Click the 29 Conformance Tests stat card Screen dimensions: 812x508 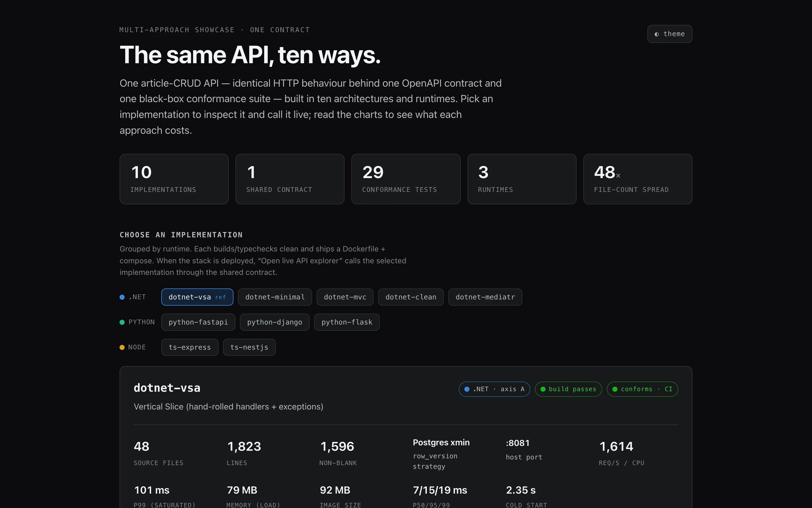point(406,179)
